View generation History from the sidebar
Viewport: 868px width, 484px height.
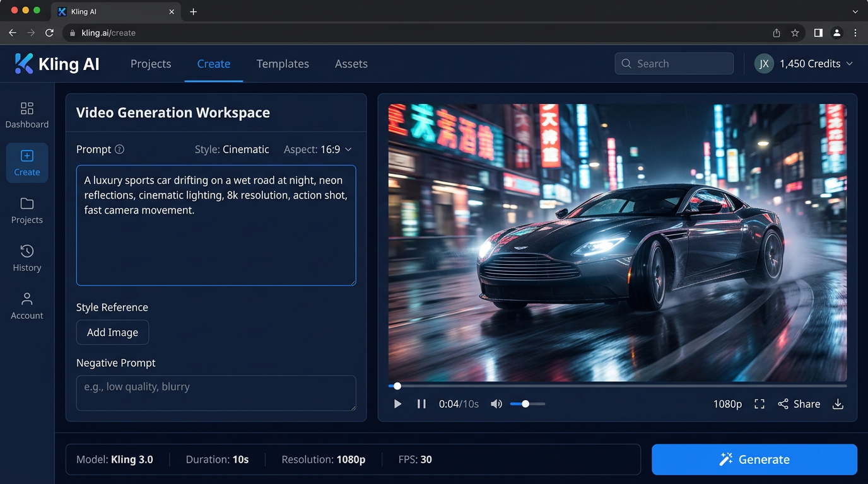(x=26, y=258)
